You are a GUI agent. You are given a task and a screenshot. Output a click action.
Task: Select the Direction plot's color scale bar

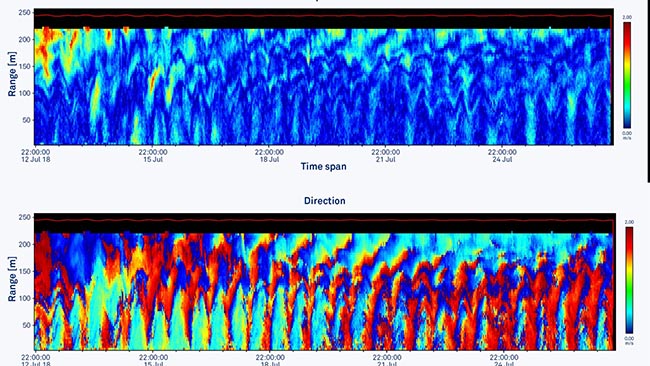pyautogui.click(x=629, y=280)
